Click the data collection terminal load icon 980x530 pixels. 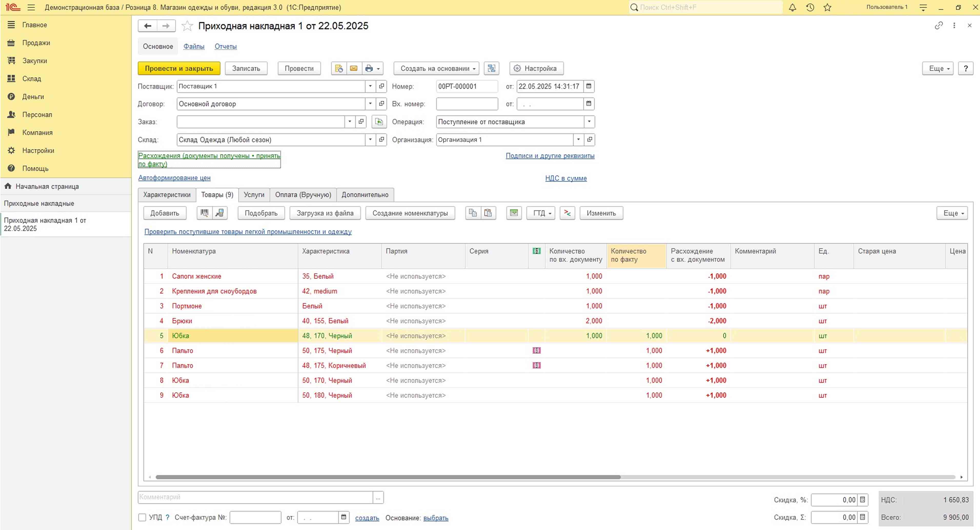click(220, 213)
